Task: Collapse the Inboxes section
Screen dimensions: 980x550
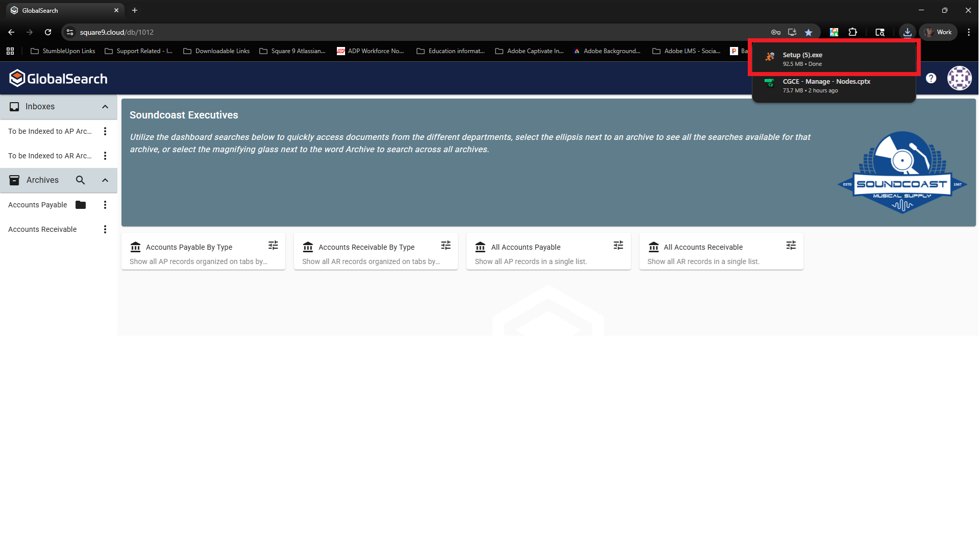Action: 105,107
